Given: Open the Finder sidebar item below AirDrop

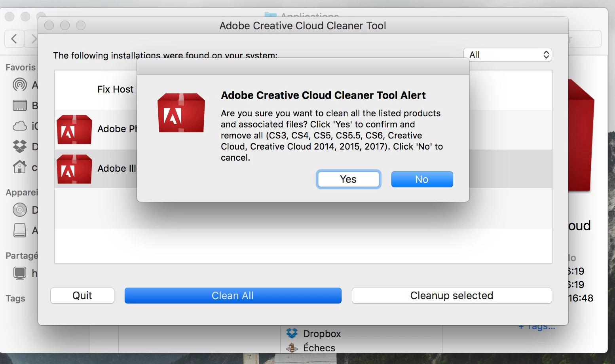Looking at the screenshot, I should 20,105.
